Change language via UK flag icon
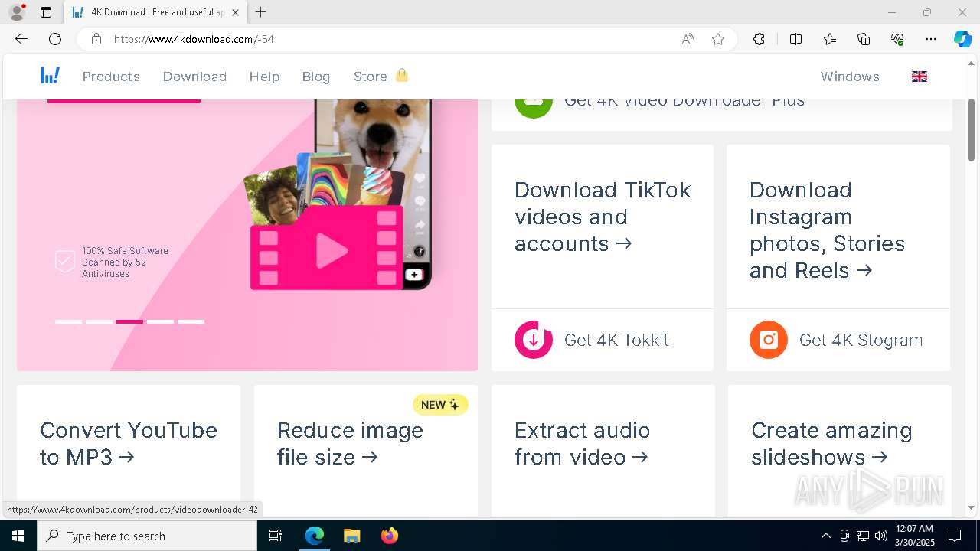Image resolution: width=980 pixels, height=551 pixels. (920, 77)
